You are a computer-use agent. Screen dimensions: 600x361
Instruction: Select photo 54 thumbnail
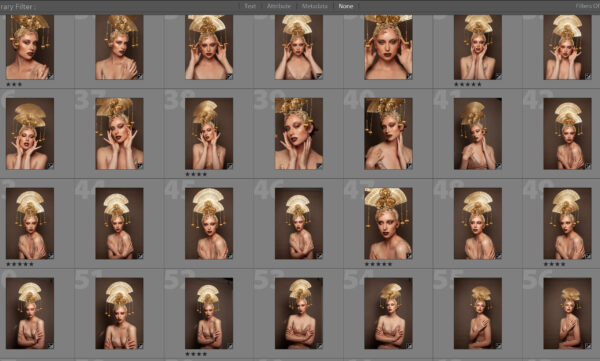click(x=388, y=314)
